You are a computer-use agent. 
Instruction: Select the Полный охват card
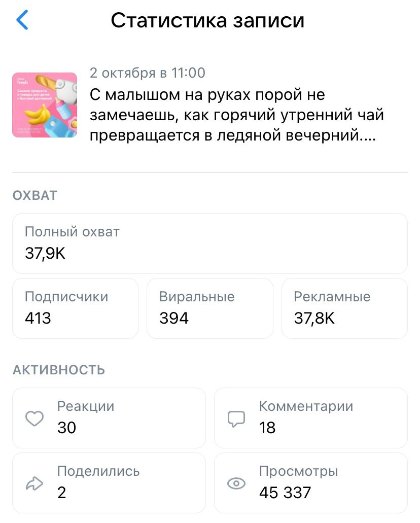coord(209,243)
